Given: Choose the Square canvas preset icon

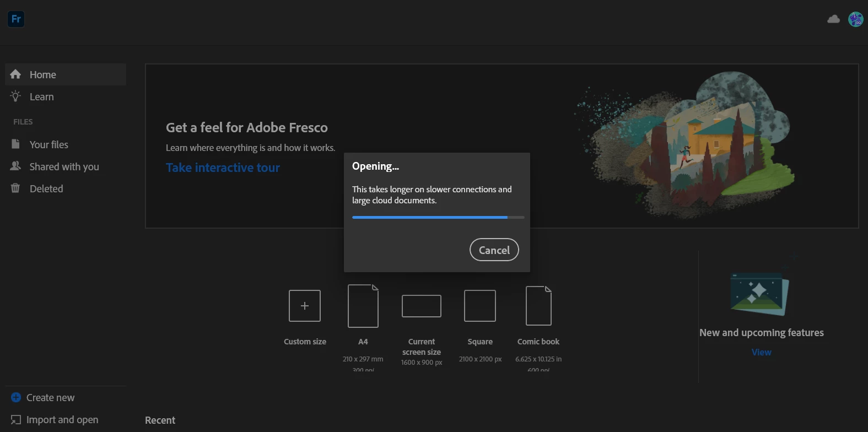Looking at the screenshot, I should 480,306.
